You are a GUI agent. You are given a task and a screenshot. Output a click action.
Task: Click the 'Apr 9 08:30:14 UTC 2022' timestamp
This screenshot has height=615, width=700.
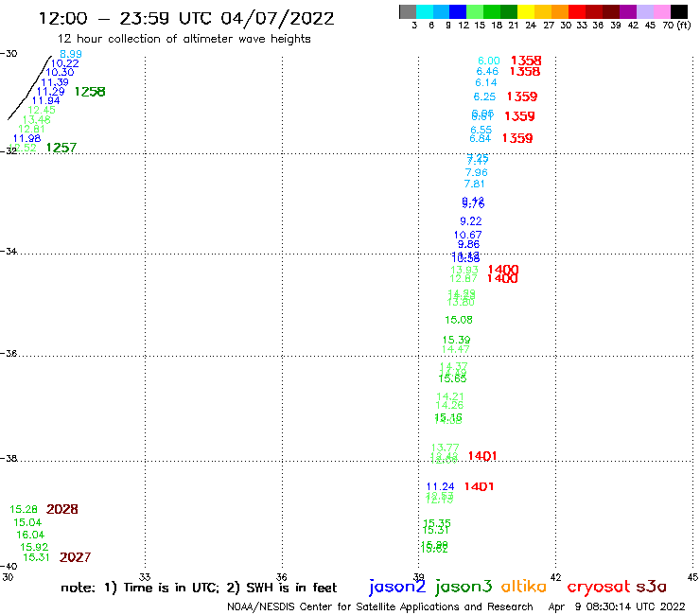(617, 606)
